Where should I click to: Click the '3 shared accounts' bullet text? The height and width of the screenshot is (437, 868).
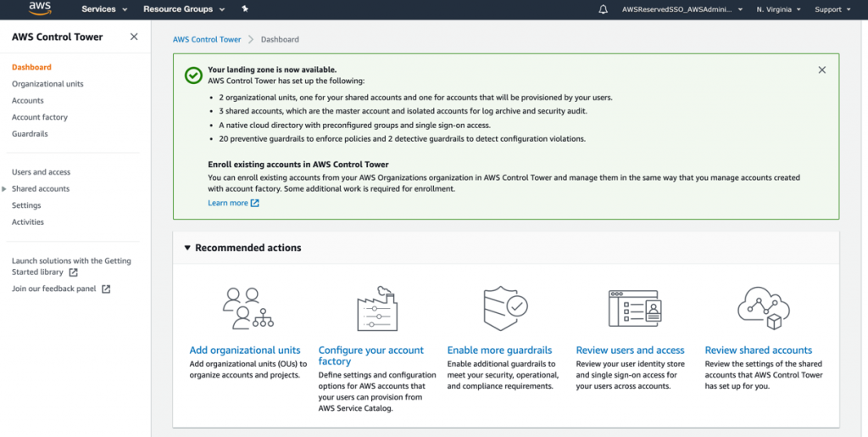pos(403,111)
